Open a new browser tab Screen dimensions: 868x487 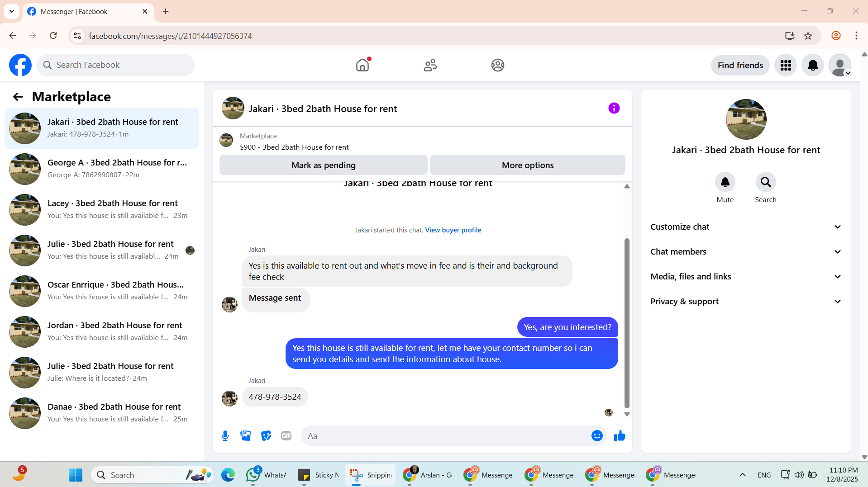tap(166, 11)
